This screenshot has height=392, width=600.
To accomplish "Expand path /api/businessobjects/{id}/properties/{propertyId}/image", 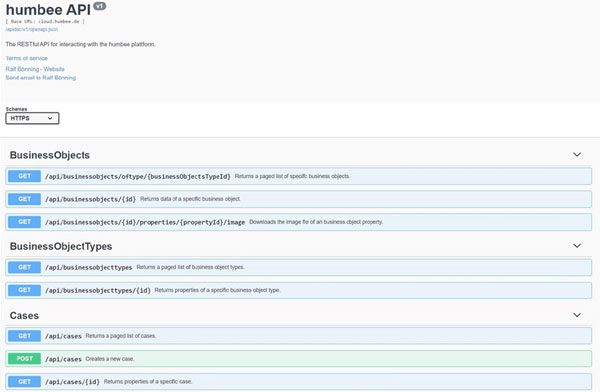I will tap(145, 222).
